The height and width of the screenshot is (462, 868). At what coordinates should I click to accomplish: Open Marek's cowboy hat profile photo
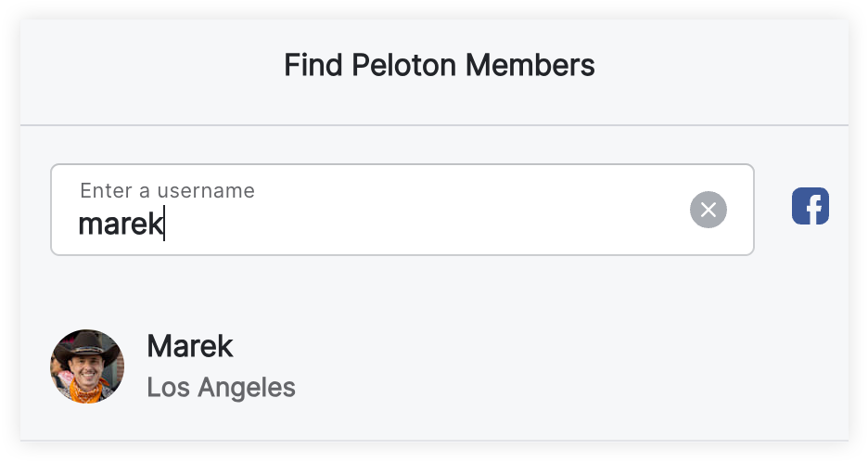click(87, 366)
